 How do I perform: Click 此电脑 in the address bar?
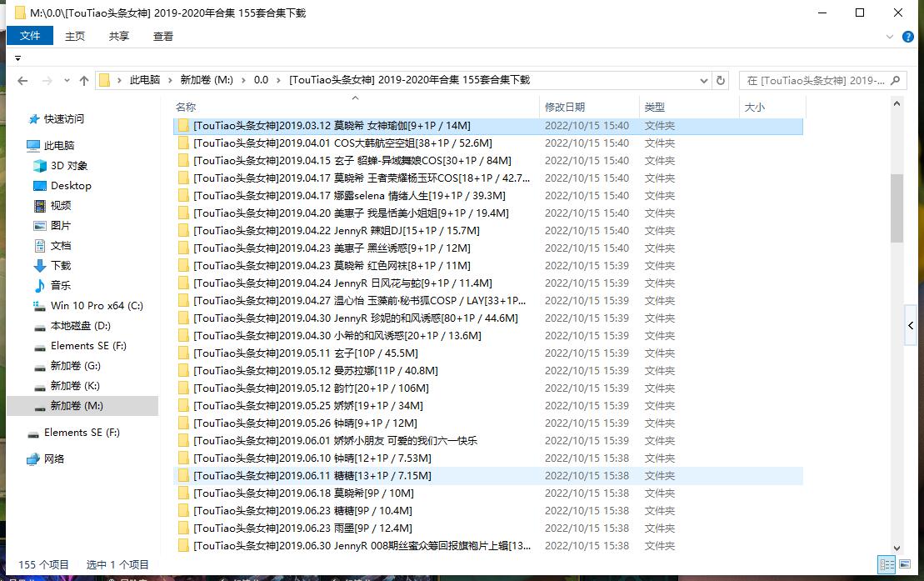point(145,80)
